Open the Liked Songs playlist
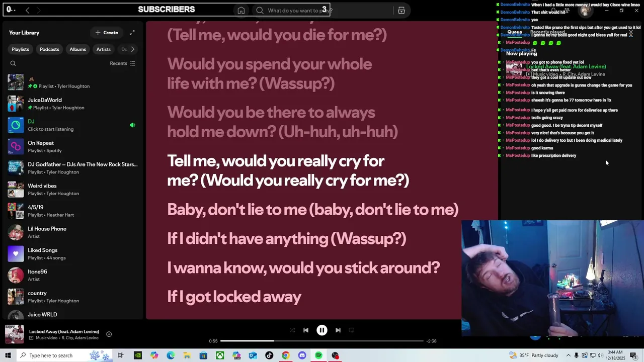Image resolution: width=644 pixels, height=362 pixels. (72, 254)
